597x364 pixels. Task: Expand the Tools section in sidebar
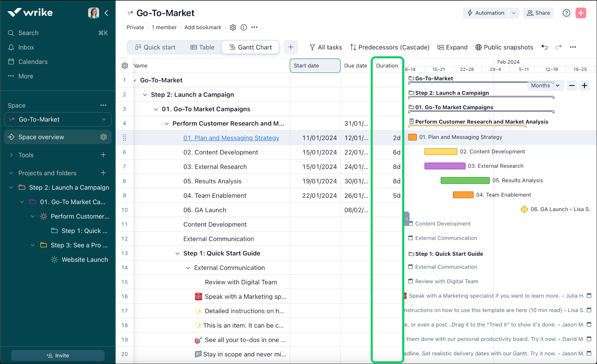coord(12,155)
